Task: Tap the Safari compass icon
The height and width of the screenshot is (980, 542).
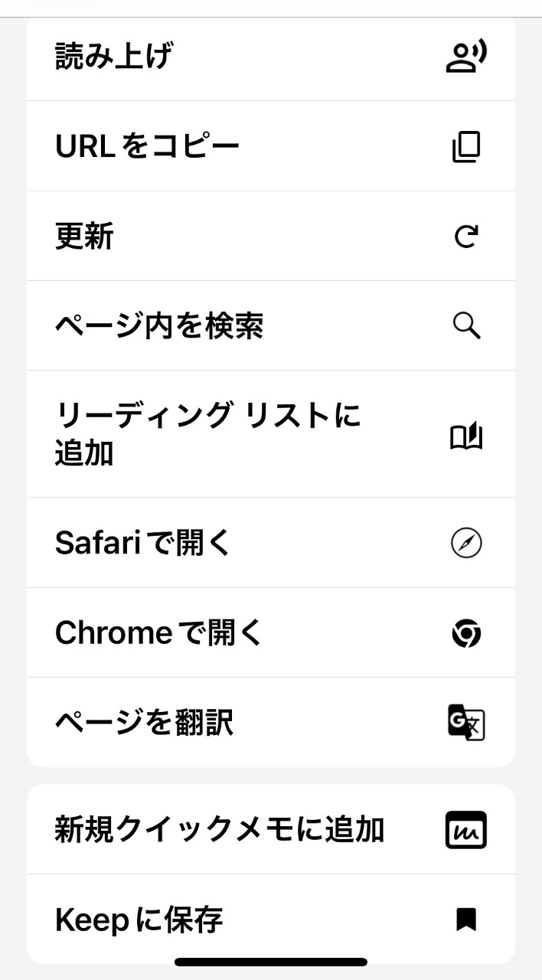Action: tap(466, 544)
